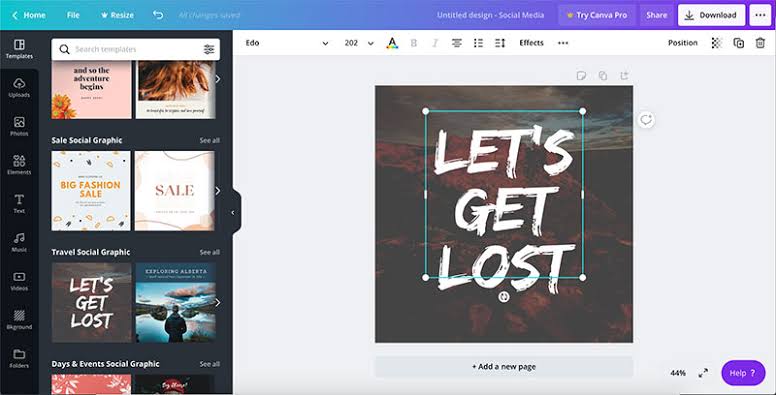Open the Uploads panel in sidebar
Screen dimensions: 776x395
tap(19, 88)
